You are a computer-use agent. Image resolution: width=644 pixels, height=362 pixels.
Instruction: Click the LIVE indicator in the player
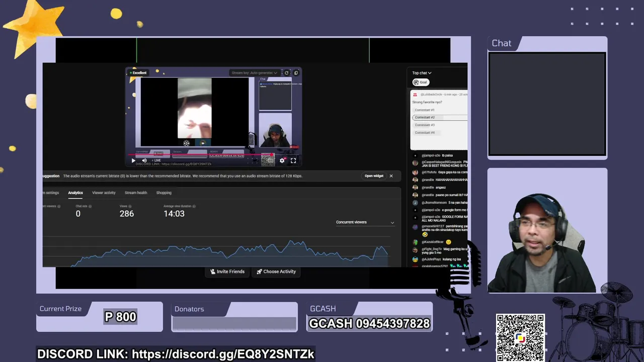tap(156, 161)
